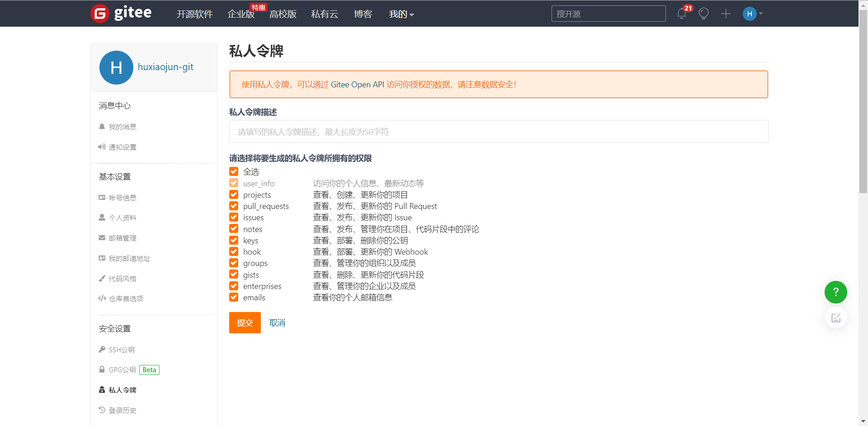Click the gitee wordmark text

tap(133, 13)
